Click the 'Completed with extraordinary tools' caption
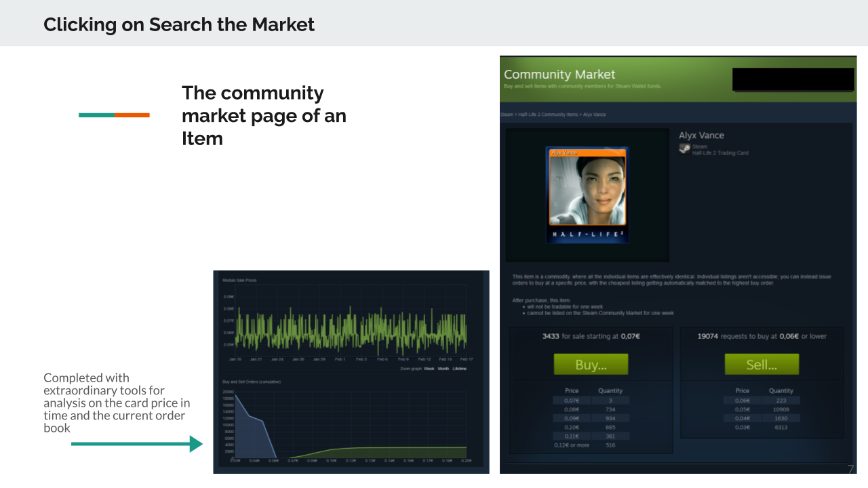 (x=117, y=403)
